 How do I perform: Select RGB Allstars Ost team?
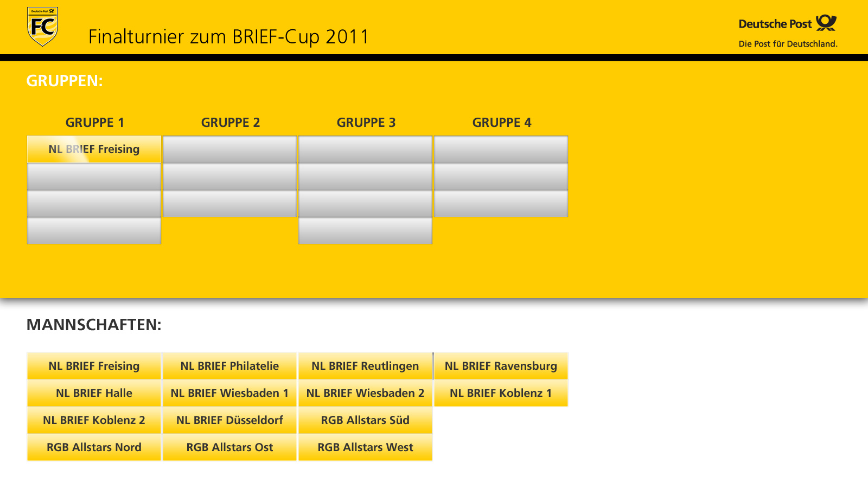pos(229,447)
